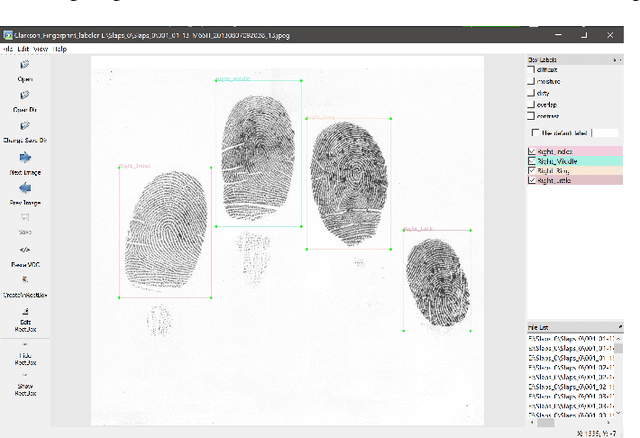Select the first file in File List
640x438 pixels.
tap(570, 338)
